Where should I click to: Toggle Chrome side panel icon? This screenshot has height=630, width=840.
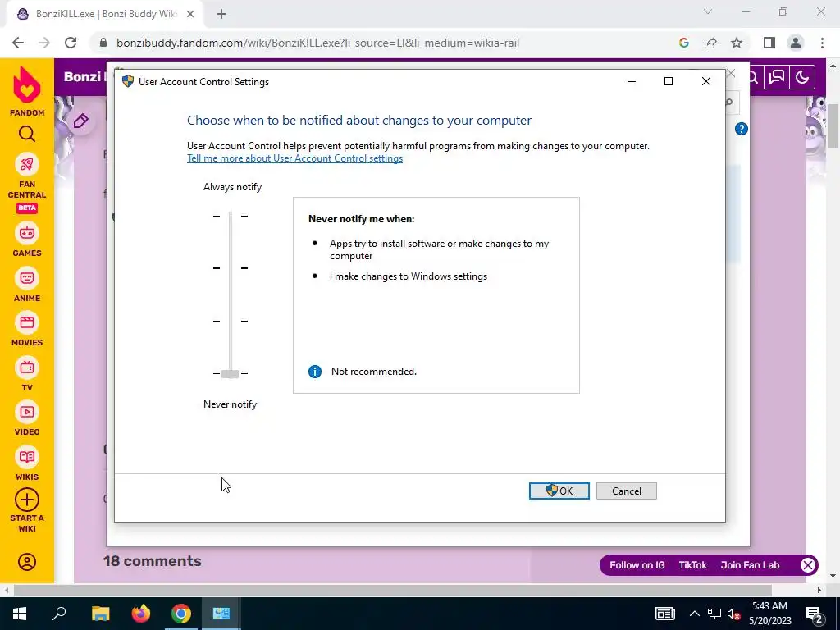click(769, 43)
